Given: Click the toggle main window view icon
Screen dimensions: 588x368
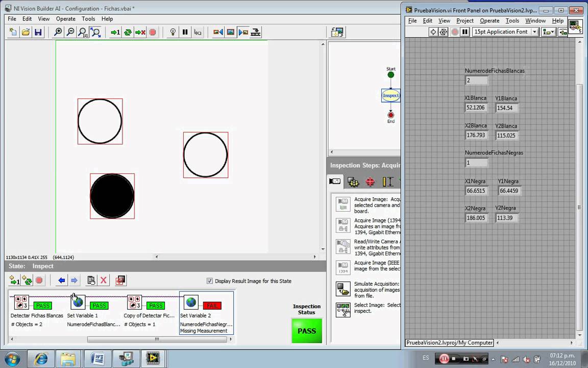Looking at the screenshot, I should pos(337,32).
